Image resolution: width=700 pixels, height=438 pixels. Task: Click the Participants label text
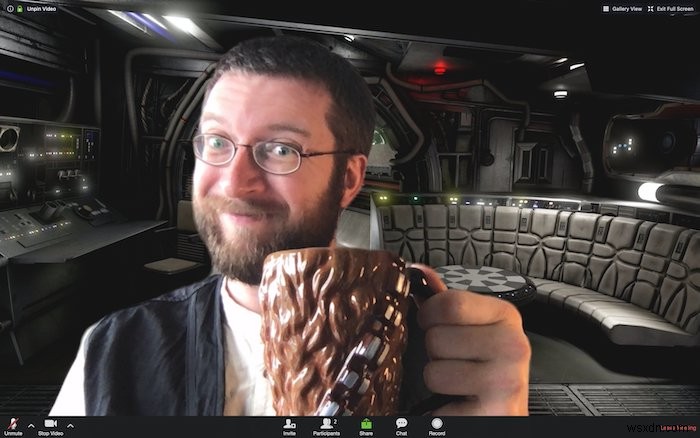[x=326, y=434]
